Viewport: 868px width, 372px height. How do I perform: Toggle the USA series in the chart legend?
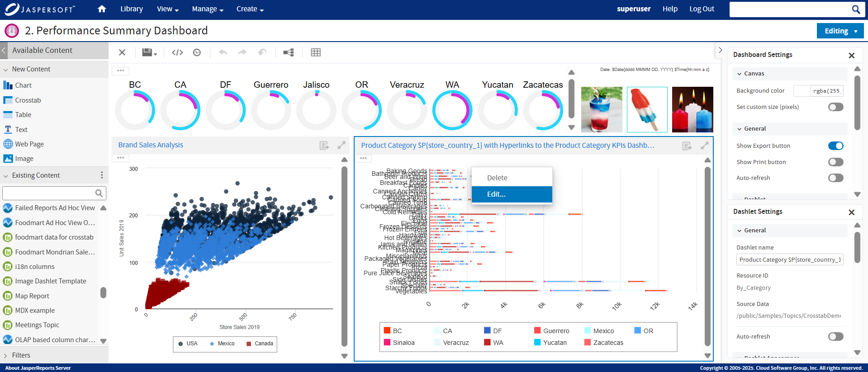point(188,344)
